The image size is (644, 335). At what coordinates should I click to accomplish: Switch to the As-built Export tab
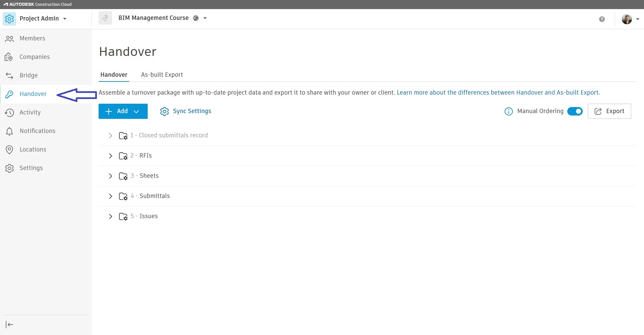pyautogui.click(x=162, y=75)
